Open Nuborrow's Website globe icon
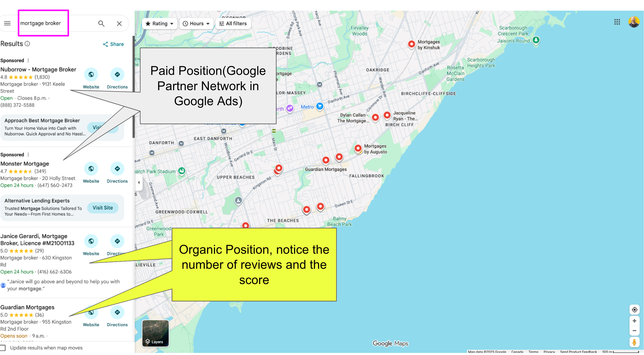The width and height of the screenshot is (644, 355). (91, 75)
